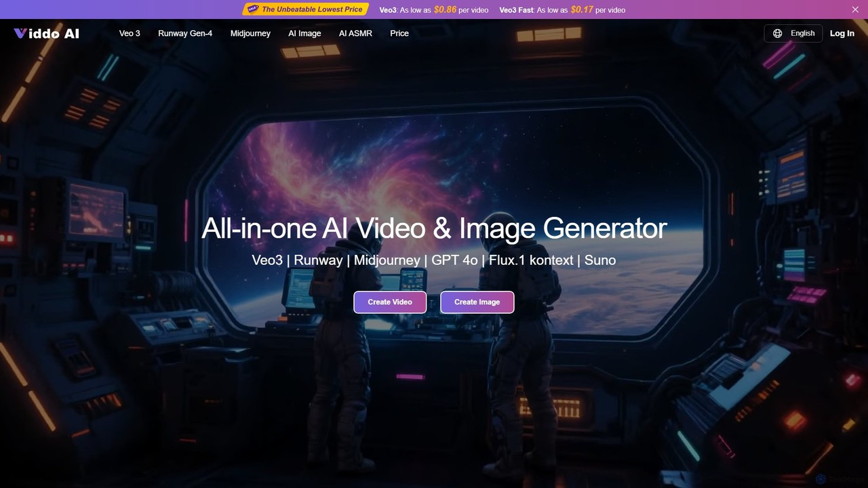Click The Unbeatable Lowest Price badge
Image resolution: width=868 pixels, height=488 pixels.
(x=306, y=9)
